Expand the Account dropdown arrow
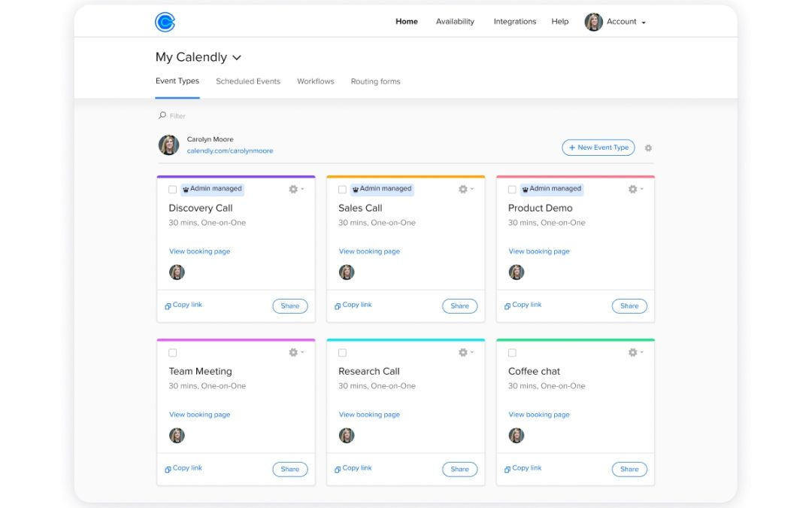 pos(644,23)
